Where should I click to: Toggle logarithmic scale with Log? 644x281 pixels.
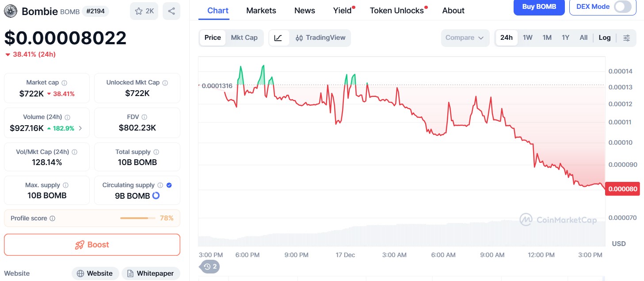(x=604, y=38)
